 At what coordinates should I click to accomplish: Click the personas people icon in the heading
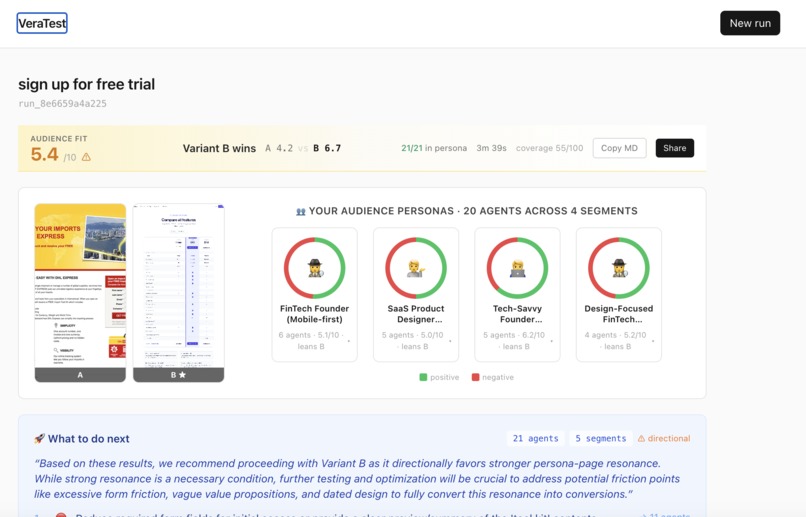pos(301,211)
